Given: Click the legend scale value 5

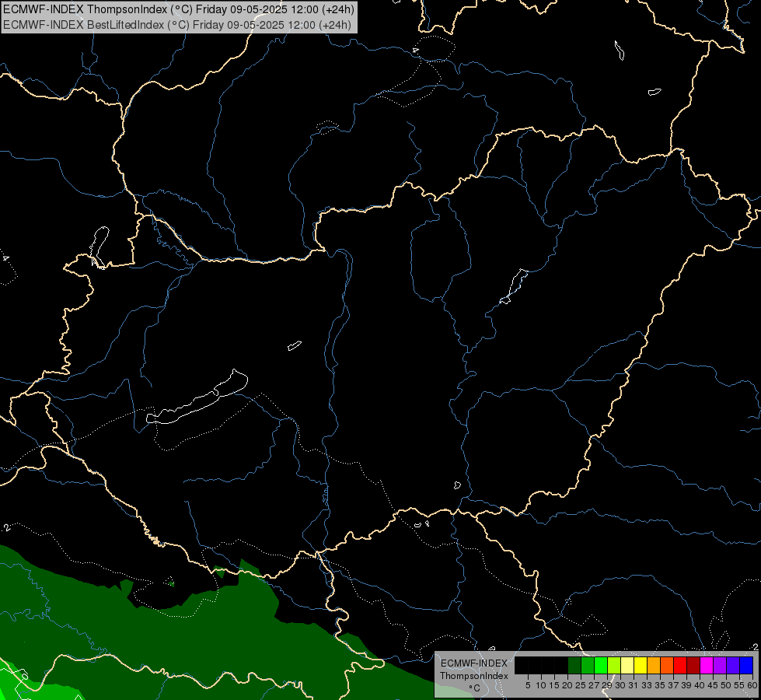Looking at the screenshot, I should click(x=528, y=685).
